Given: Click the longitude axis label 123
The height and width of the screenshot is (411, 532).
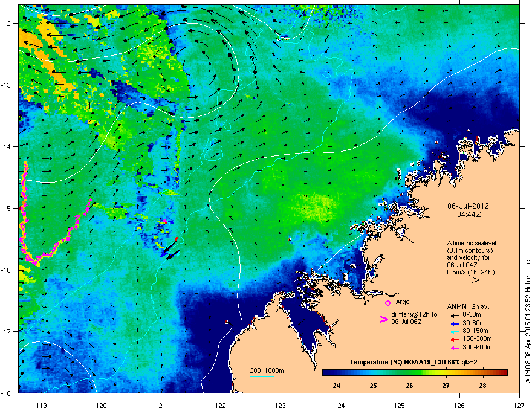Looking at the screenshot, I should click(281, 406).
